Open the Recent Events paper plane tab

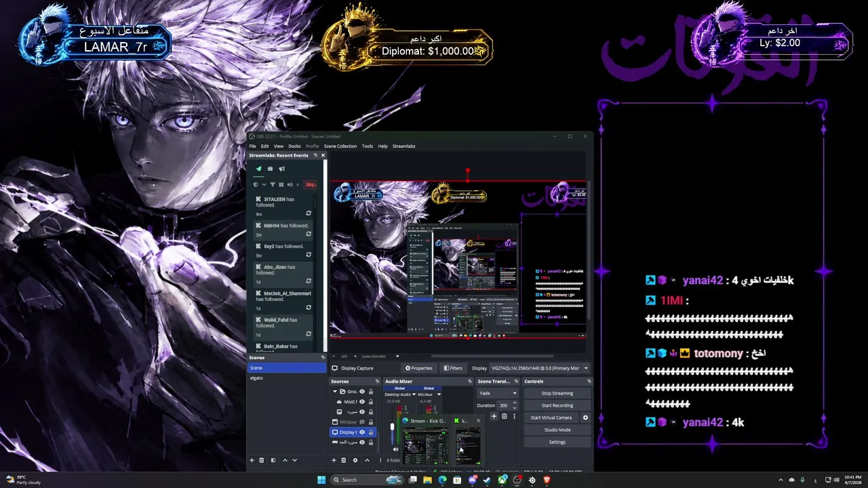(x=258, y=169)
